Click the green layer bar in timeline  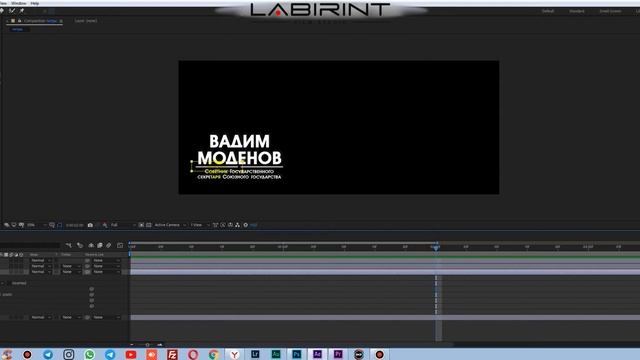coord(385,257)
